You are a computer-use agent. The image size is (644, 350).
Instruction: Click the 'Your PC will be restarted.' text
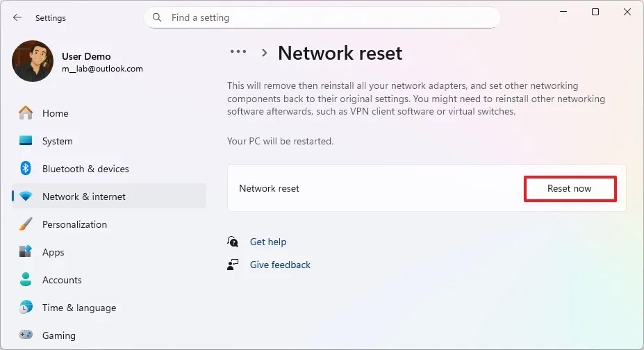[280, 141]
